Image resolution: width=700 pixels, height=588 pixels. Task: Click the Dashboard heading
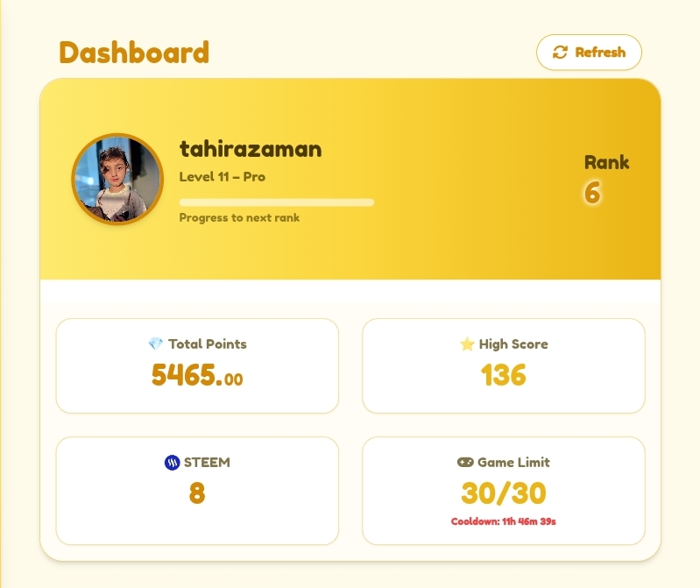tap(134, 53)
